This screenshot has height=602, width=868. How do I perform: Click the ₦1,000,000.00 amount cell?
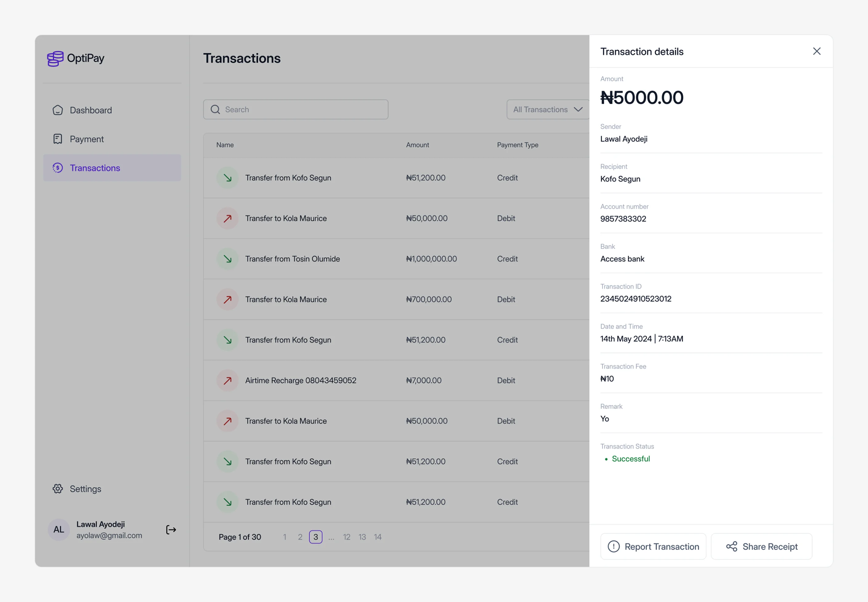click(431, 259)
